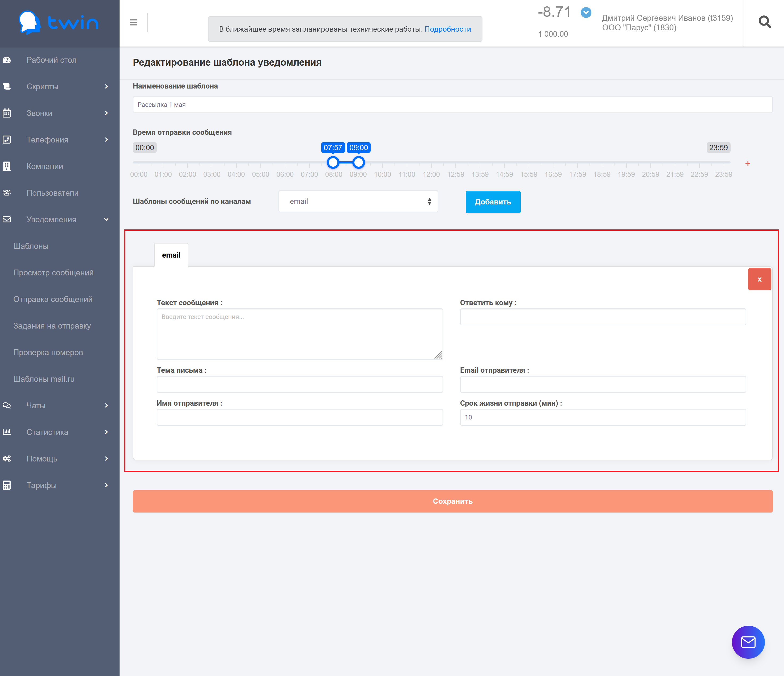Click the Компании building icon

click(x=7, y=166)
